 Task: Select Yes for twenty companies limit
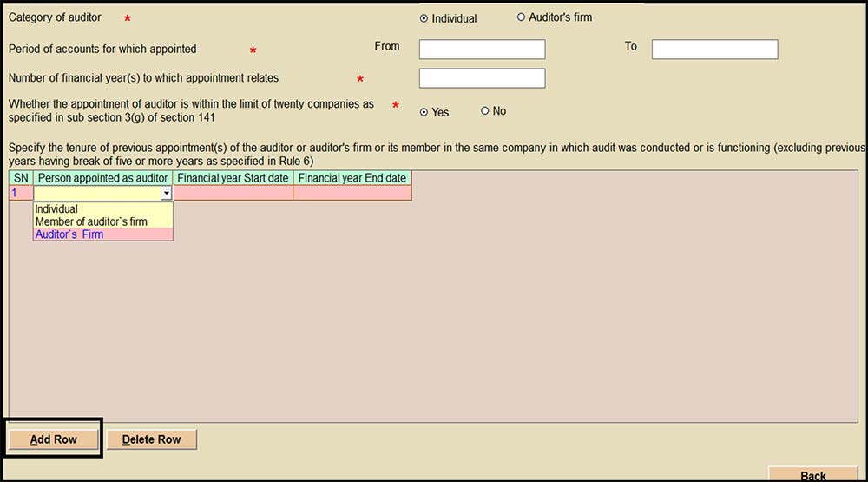click(x=424, y=112)
